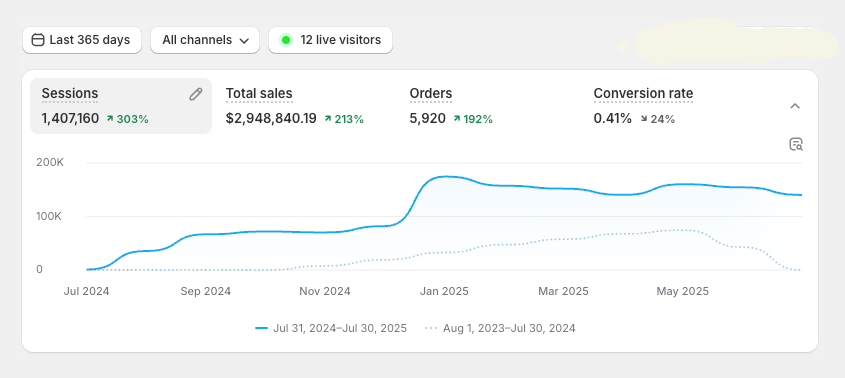Click the 100K y-axis label
Image resolution: width=845 pixels, height=378 pixels.
pyautogui.click(x=50, y=216)
